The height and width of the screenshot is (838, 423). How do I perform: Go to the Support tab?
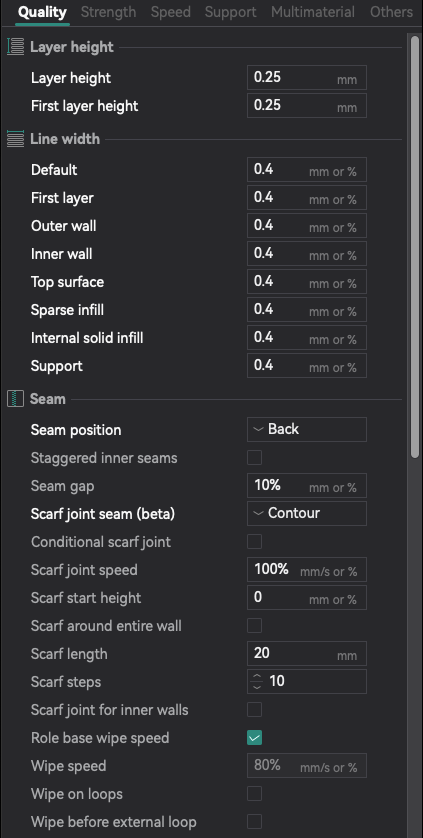[x=230, y=12]
